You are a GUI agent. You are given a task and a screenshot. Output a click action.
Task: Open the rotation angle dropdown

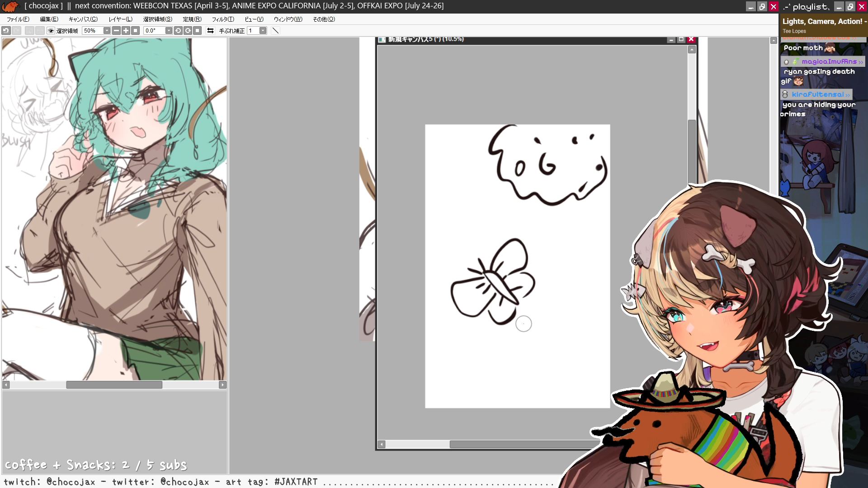tap(169, 31)
